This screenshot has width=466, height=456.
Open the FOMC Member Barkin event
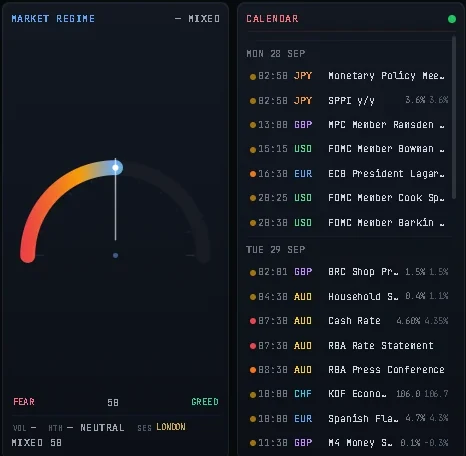click(x=349, y=223)
